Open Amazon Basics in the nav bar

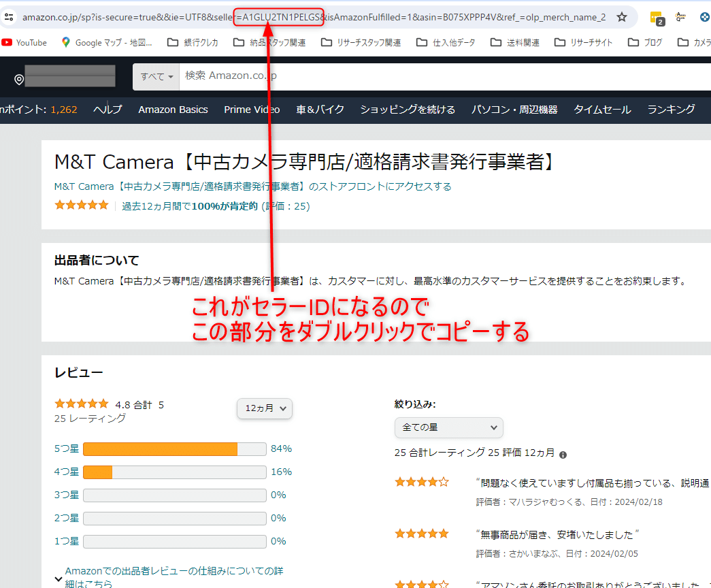point(173,110)
